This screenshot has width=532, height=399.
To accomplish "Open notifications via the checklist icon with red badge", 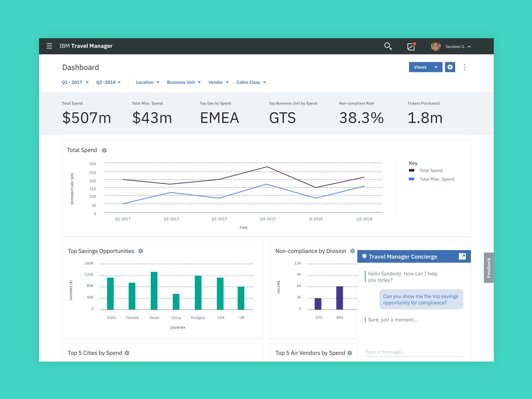I will click(x=411, y=47).
